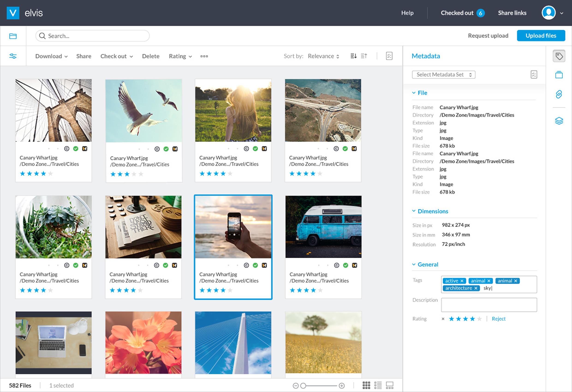Screen dimensions: 572x392
Task: Open the attachment paperclip panel icon
Action: pos(559,94)
